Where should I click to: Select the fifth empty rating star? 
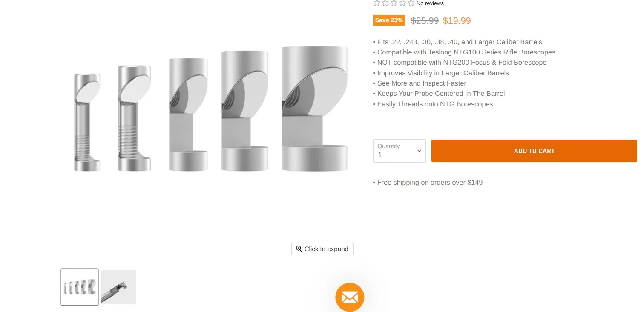tap(411, 3)
